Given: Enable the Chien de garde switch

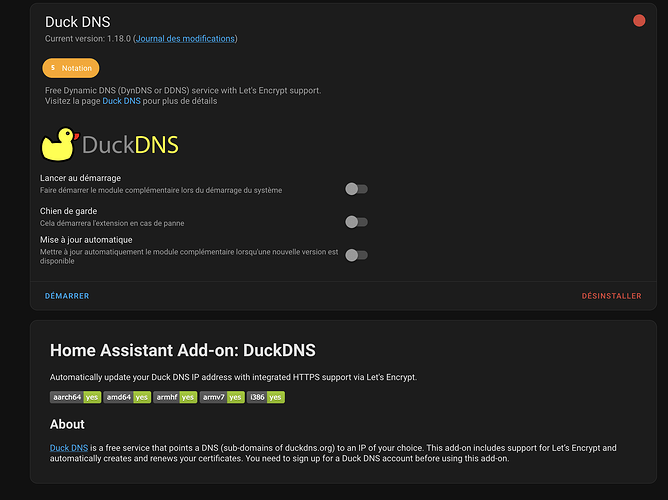Looking at the screenshot, I should 356,222.
